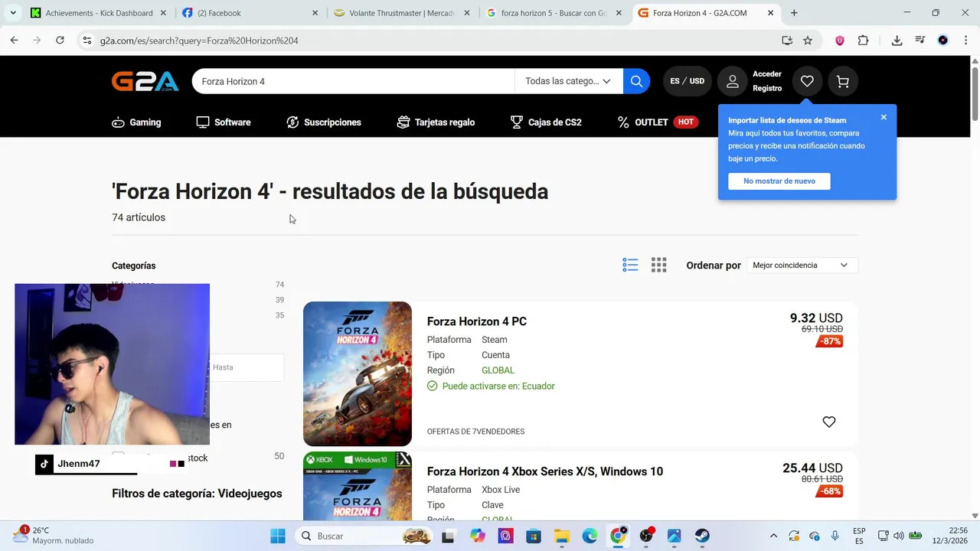Open the OUTLET HOT menu

(x=658, y=122)
